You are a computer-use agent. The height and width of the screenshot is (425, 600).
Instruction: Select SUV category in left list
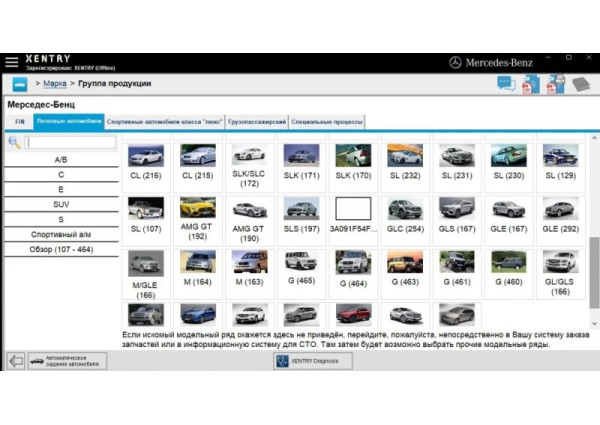(x=61, y=204)
